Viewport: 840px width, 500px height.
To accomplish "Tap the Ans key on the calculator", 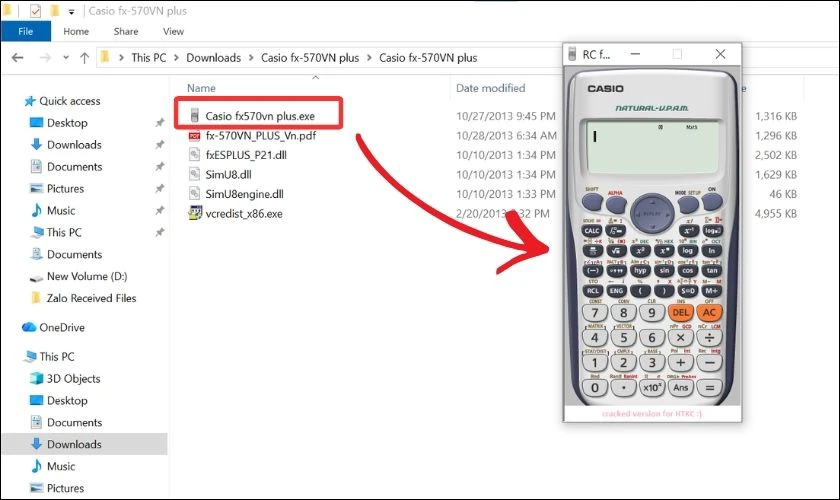I will [680, 387].
